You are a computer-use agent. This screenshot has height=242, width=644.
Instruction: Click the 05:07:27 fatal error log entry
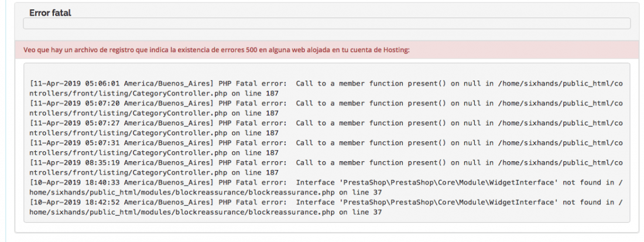click(327, 128)
